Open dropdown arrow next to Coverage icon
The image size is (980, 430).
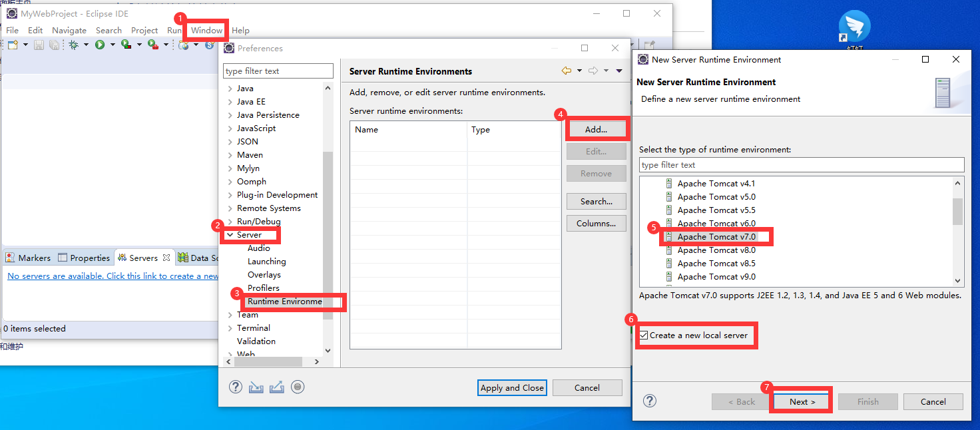[x=139, y=45]
